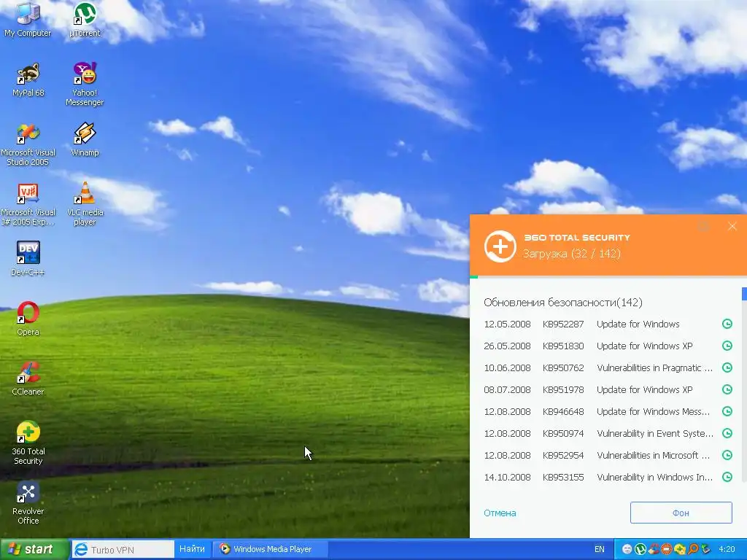Select the Winamp desktop shortcut
747x560 pixels.
coord(85,139)
